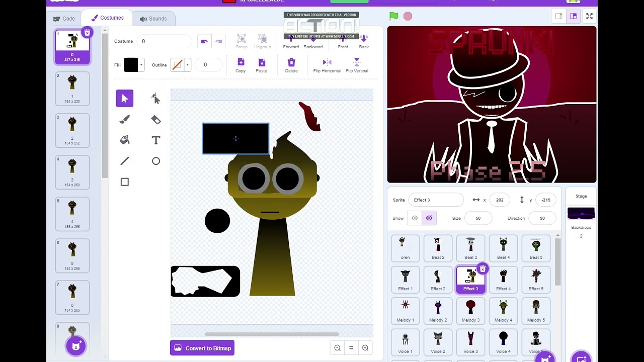Select the Voice 1 sprite
644x362 pixels.
pos(405,342)
